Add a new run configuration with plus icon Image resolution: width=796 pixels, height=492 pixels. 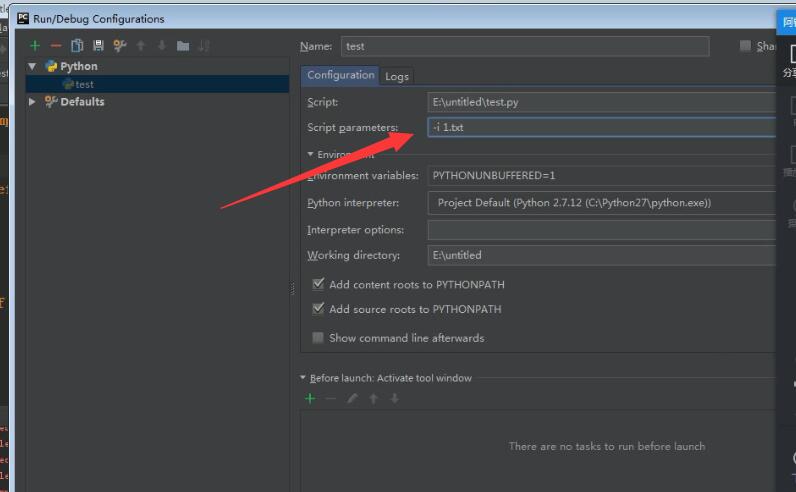[x=35, y=46]
